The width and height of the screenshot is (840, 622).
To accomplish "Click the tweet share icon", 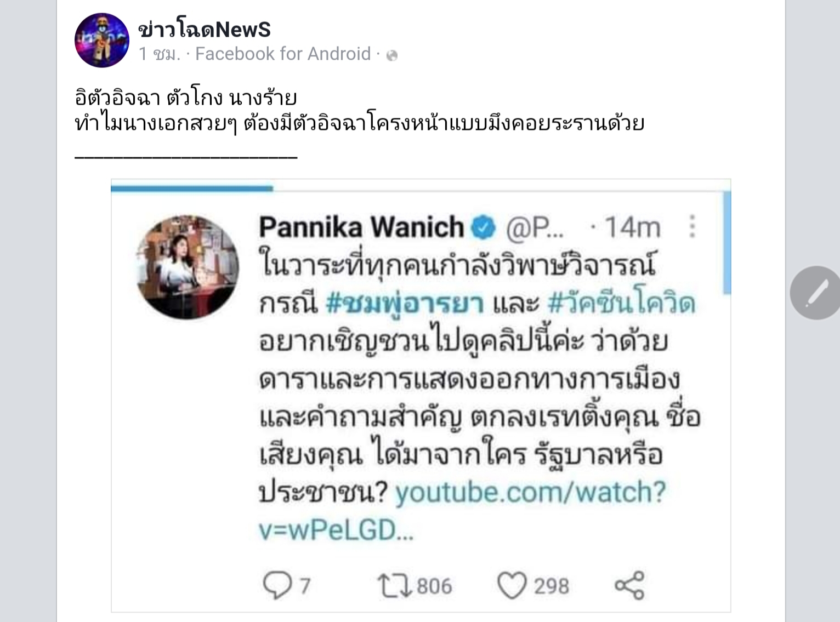I will (x=629, y=585).
